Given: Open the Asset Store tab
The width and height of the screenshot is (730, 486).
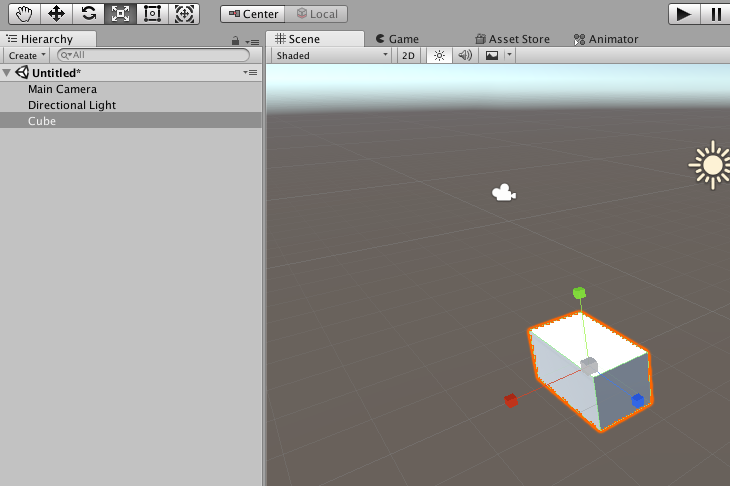Looking at the screenshot, I should click(x=512, y=39).
